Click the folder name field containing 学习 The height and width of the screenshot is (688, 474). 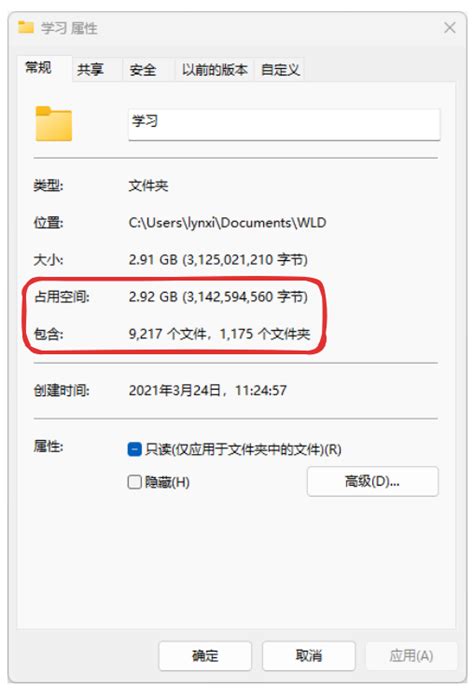coord(284,125)
